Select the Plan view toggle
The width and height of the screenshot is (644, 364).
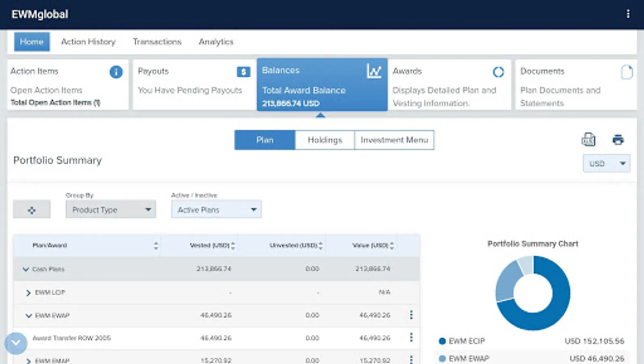pos(265,140)
